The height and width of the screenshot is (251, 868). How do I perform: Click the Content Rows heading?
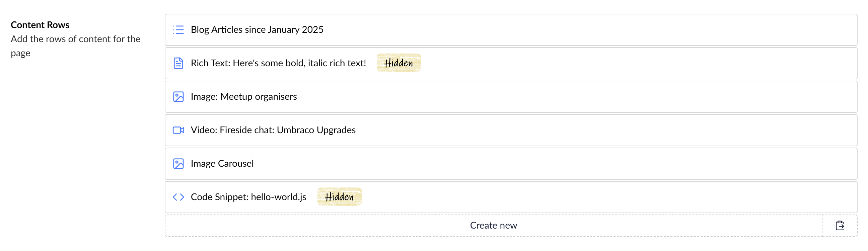pyautogui.click(x=40, y=24)
